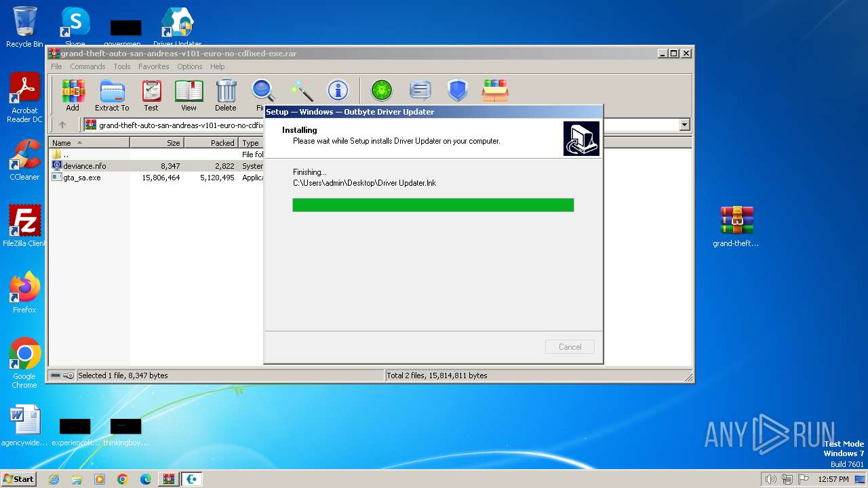Screen dimensions: 868x488
Task: Sort by the Name column header
Action: (x=89, y=143)
